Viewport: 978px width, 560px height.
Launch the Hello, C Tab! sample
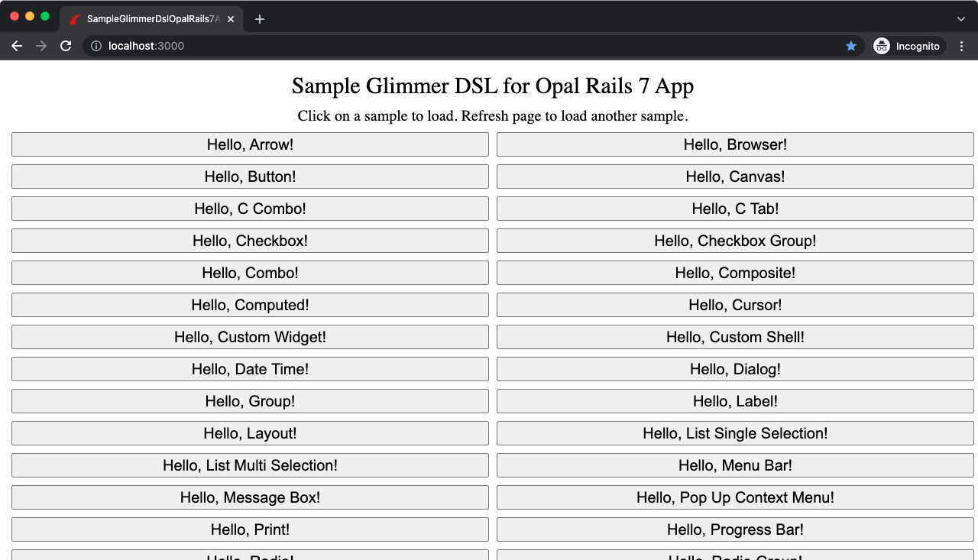click(735, 209)
